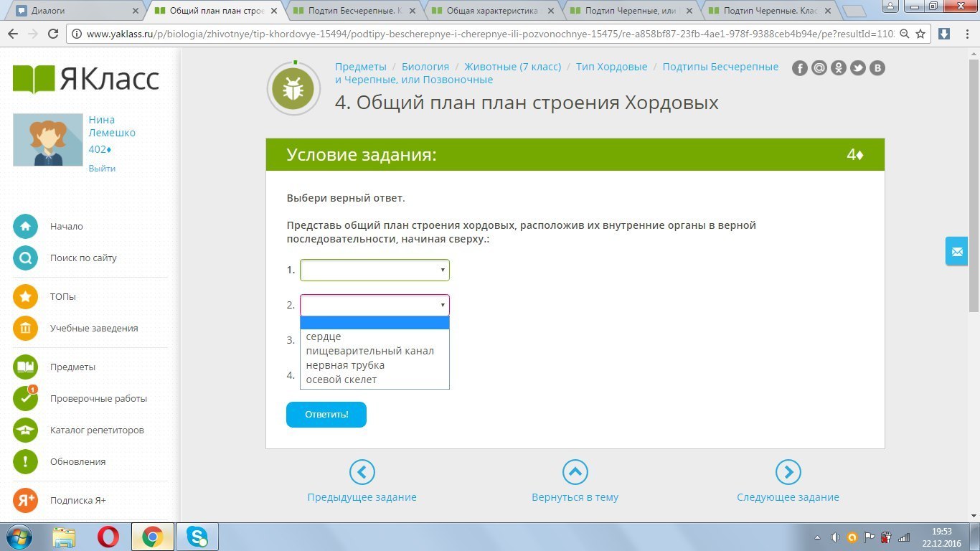Pick 'осевой скелет' from dropdown options
This screenshot has height=551, width=980.
click(x=341, y=380)
